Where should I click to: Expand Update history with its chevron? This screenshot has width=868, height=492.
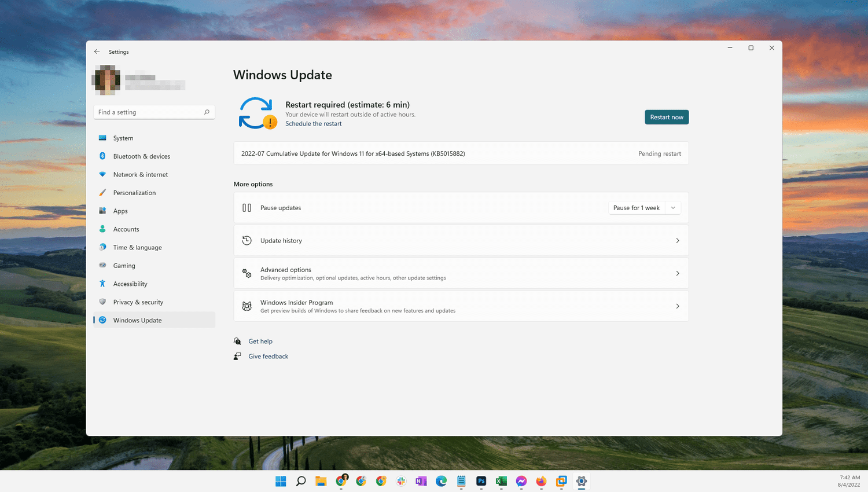click(678, 241)
